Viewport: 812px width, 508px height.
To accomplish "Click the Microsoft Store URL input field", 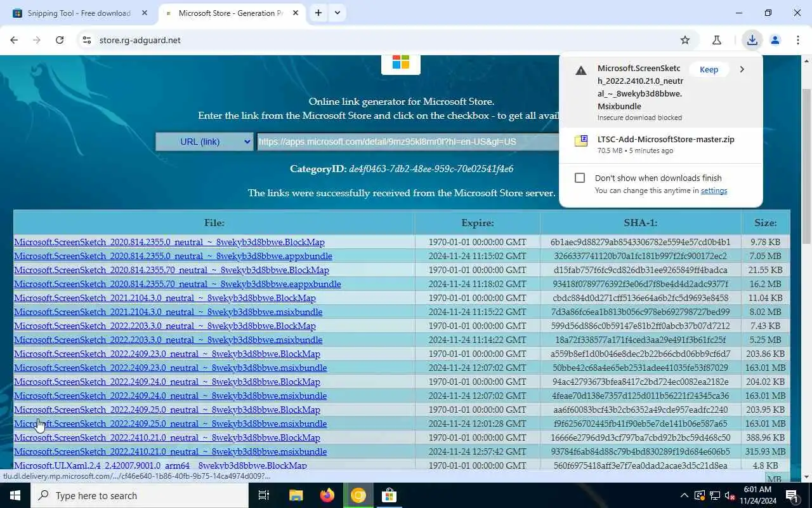I will (x=407, y=142).
